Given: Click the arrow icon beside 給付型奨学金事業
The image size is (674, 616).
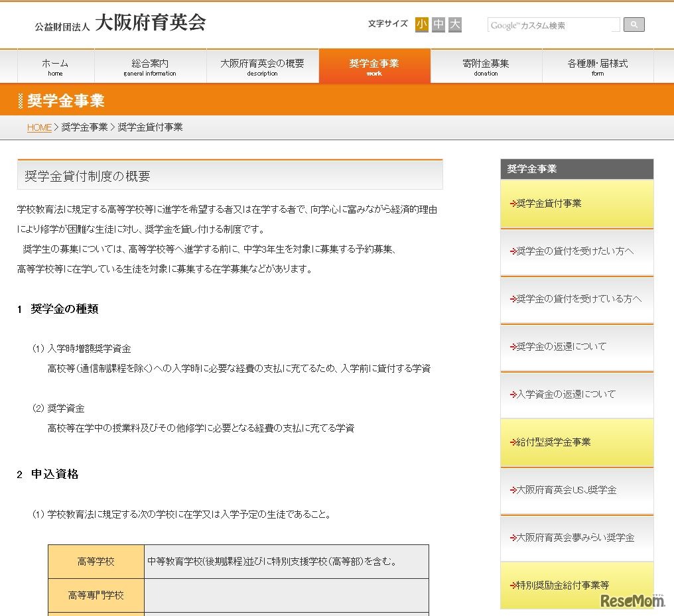Looking at the screenshot, I should [514, 442].
